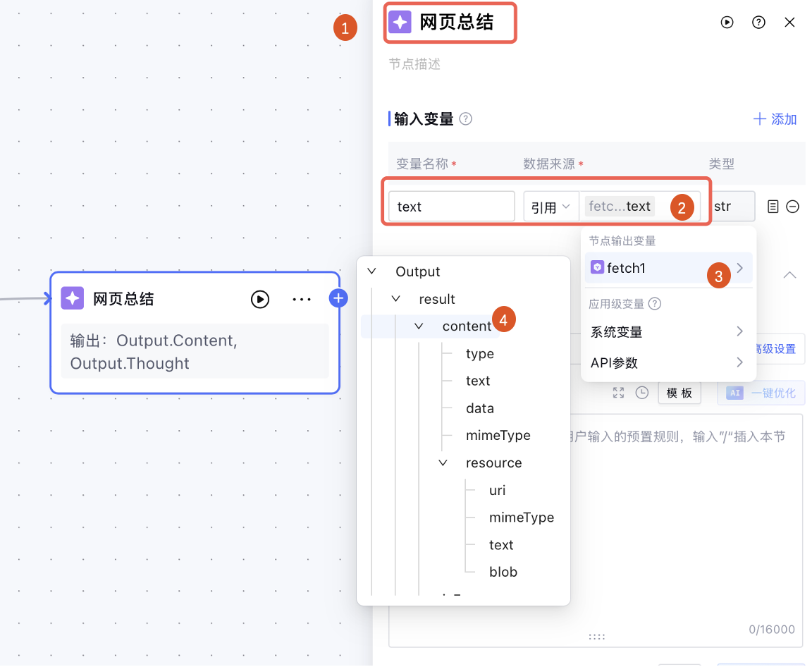
Task: Click 添加 to add input variable
Action: point(775,119)
